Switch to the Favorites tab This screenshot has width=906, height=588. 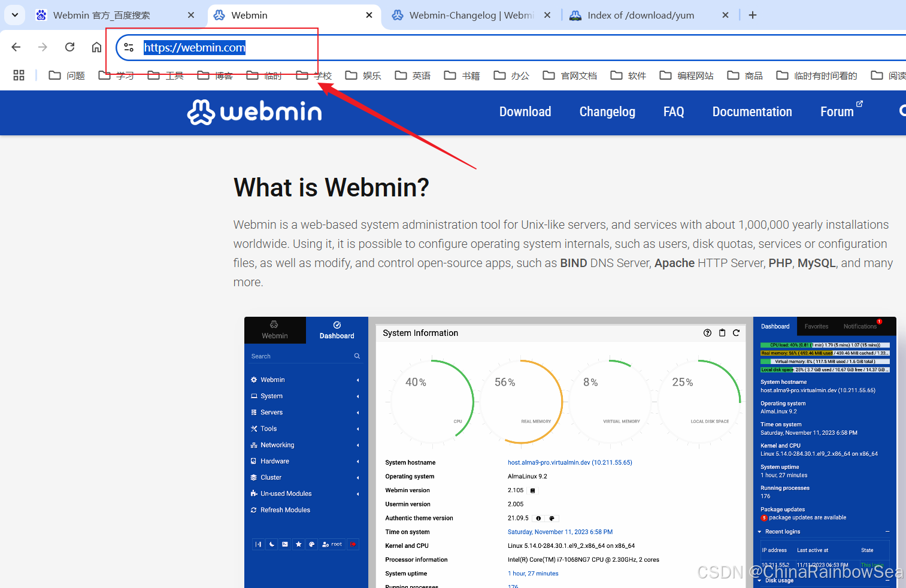pos(816,326)
